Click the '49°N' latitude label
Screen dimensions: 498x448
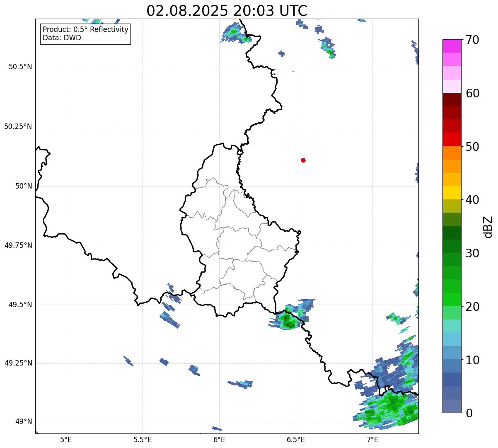pos(24,422)
